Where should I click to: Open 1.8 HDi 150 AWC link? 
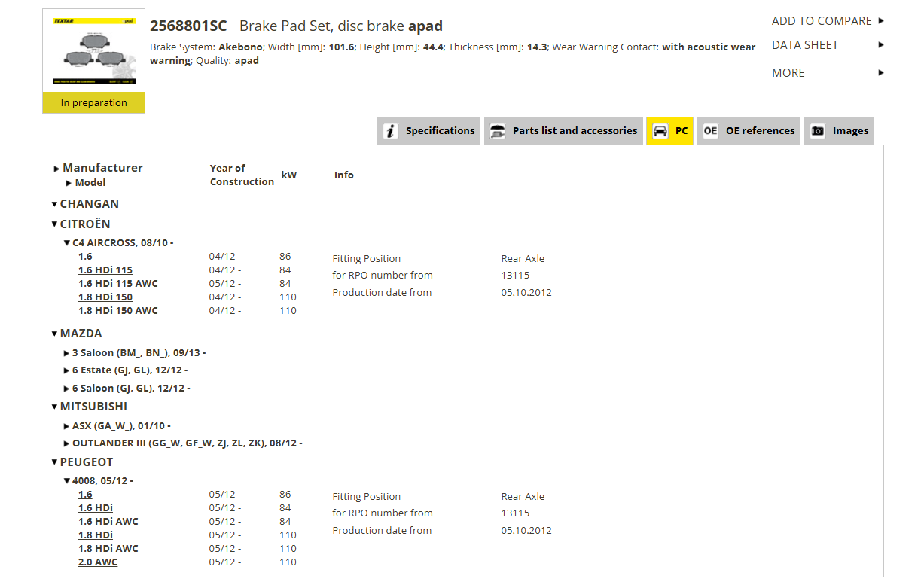pos(118,311)
